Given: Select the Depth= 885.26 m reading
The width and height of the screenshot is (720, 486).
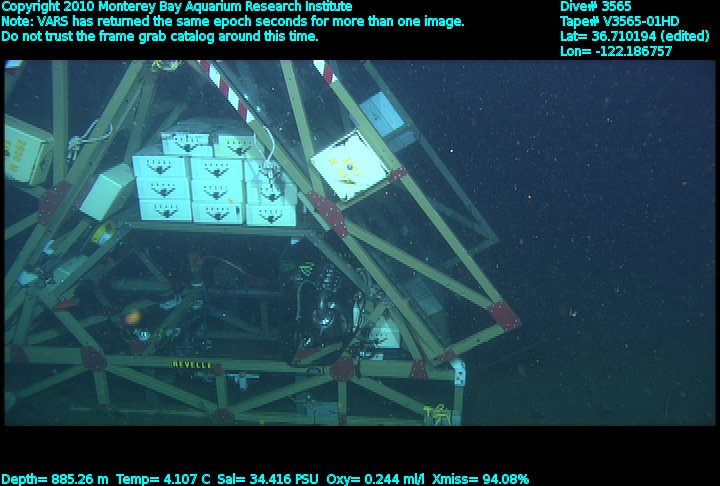Looking at the screenshot, I should (55, 479).
